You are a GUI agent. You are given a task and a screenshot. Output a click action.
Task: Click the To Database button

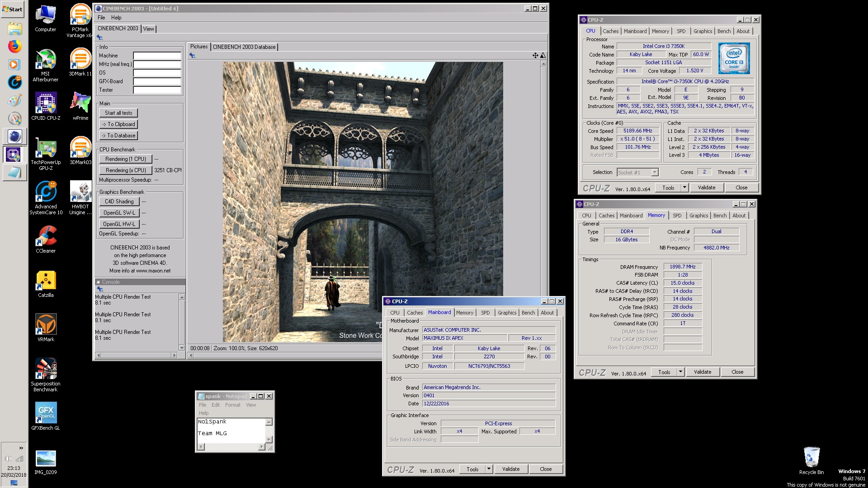tap(118, 136)
